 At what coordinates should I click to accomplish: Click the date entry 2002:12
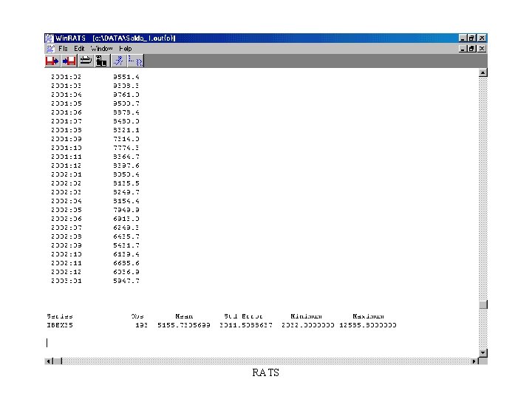point(66,272)
